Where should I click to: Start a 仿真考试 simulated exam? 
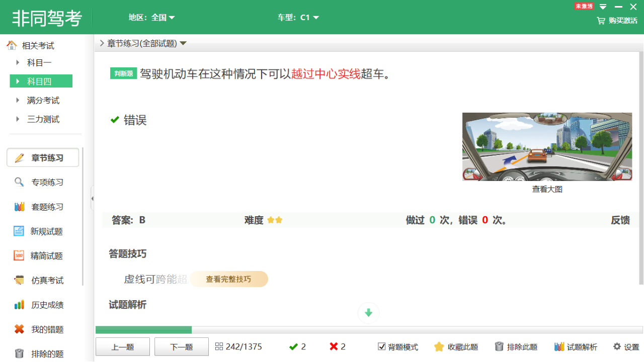click(x=43, y=280)
